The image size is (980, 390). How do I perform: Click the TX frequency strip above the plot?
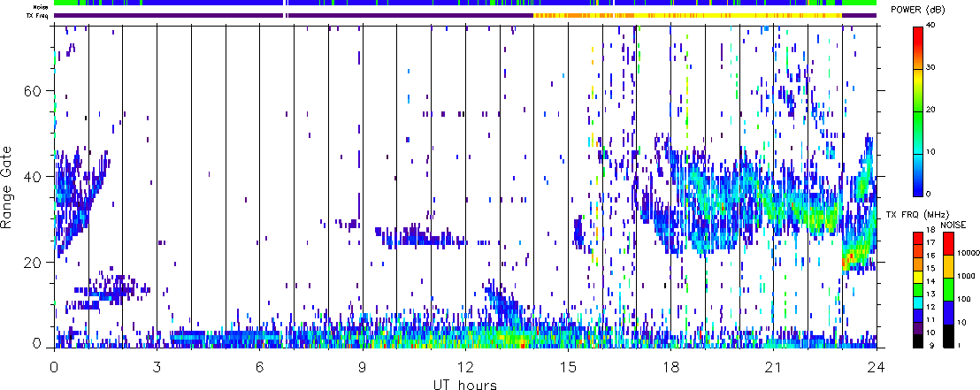coord(465,15)
